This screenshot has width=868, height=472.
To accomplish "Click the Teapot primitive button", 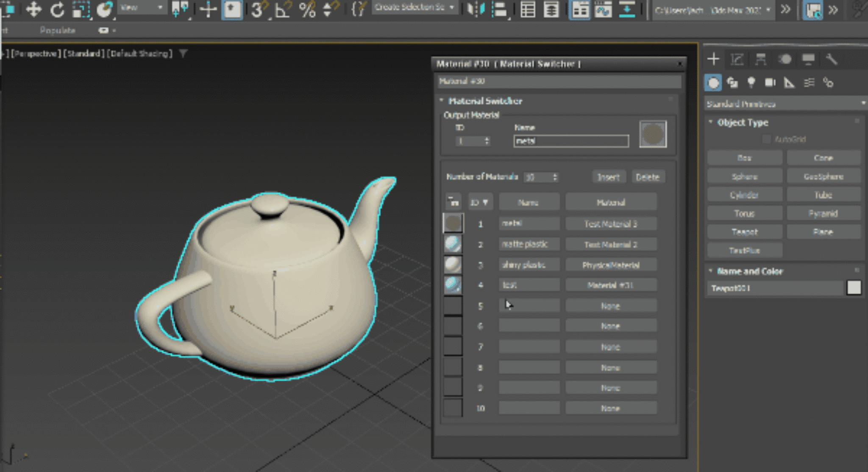I will point(744,232).
